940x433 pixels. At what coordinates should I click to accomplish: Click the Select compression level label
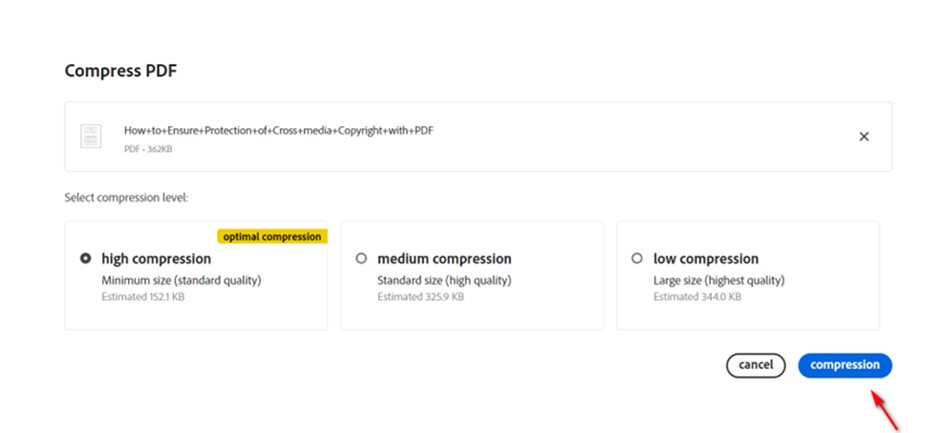126,197
